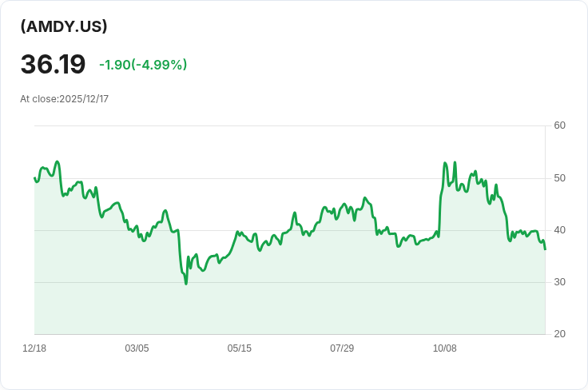Viewport: 588px width, 390px height.
Task: Click the 40 y-axis label
Action: [559, 230]
